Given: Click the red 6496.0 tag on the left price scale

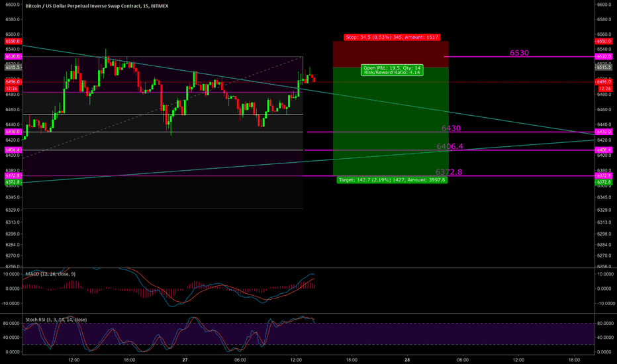Looking at the screenshot, I should [13, 82].
